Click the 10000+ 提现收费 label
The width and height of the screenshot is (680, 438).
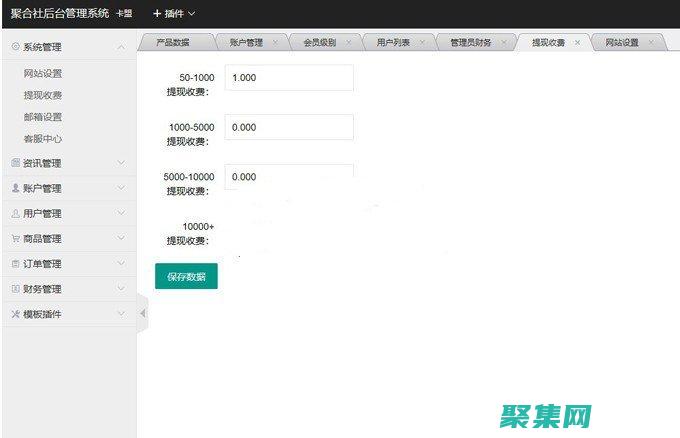coord(190,233)
